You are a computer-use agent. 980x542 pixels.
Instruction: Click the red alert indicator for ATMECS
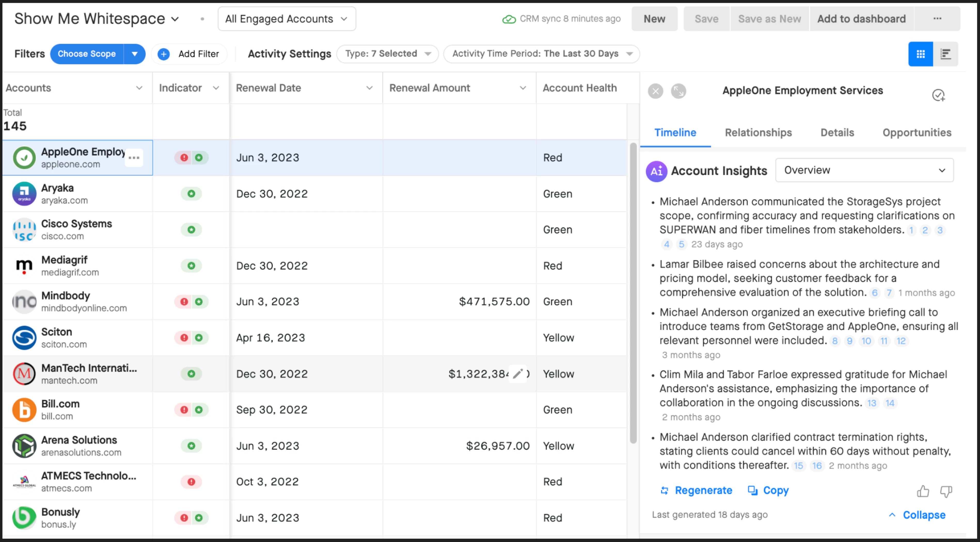click(x=191, y=482)
